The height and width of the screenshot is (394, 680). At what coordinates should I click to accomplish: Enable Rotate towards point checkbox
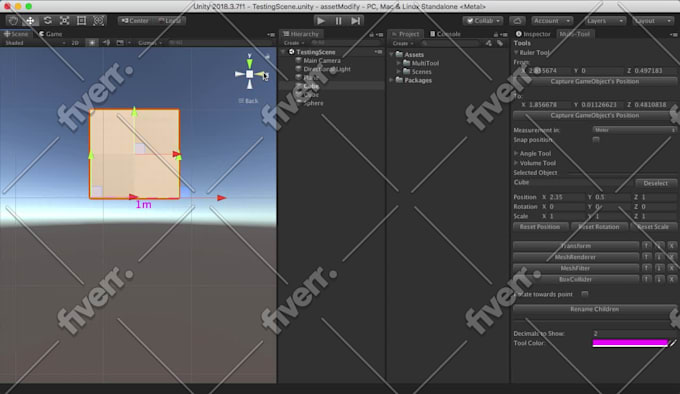[x=585, y=294]
